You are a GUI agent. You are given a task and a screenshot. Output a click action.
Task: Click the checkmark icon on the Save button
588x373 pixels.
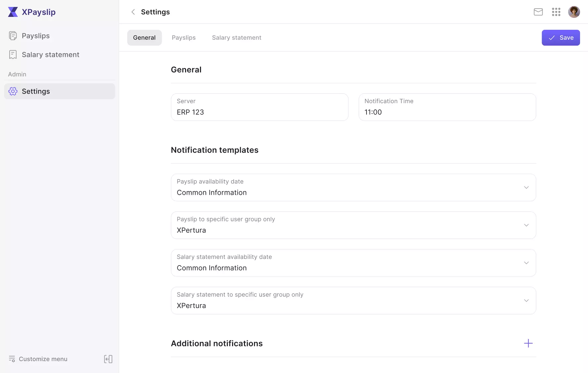[x=552, y=38]
